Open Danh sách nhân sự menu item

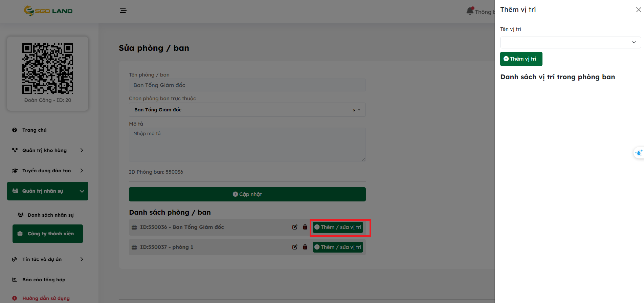[x=50, y=215]
